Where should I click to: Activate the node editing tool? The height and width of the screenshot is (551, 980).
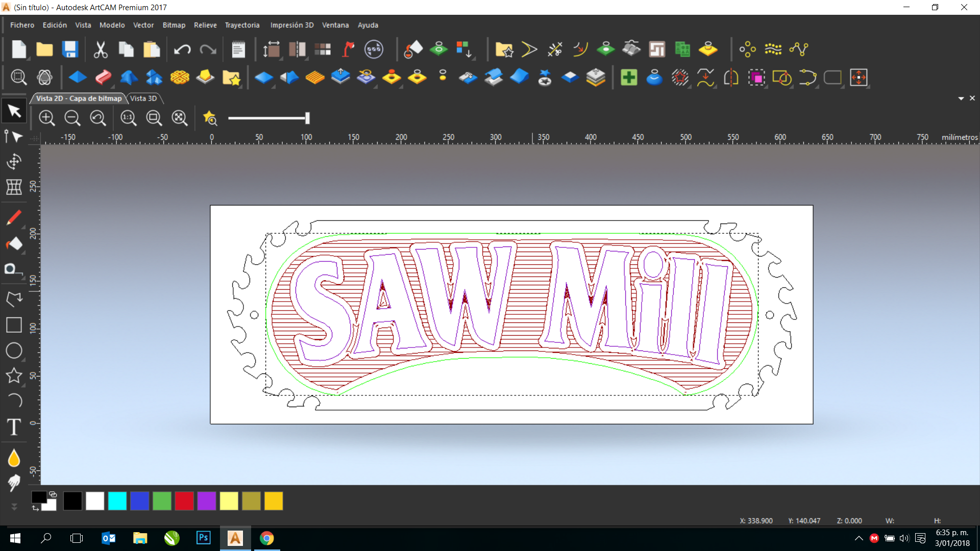(14, 136)
